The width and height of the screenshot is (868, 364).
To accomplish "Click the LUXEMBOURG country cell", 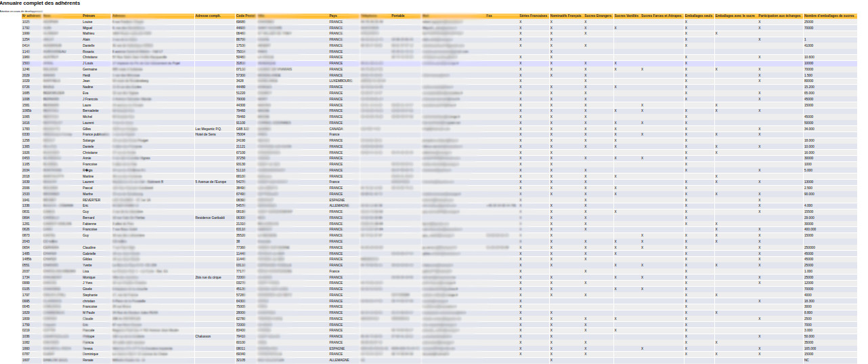I will (341, 81).
